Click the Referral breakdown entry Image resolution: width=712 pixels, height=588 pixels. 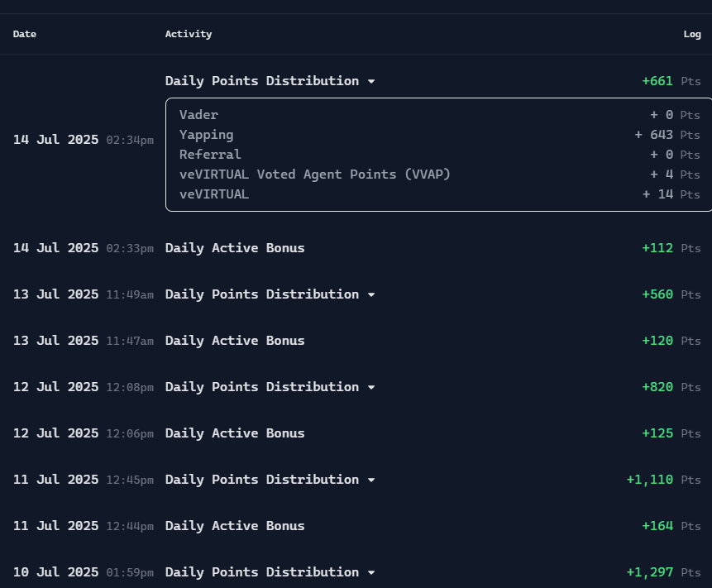pos(210,155)
